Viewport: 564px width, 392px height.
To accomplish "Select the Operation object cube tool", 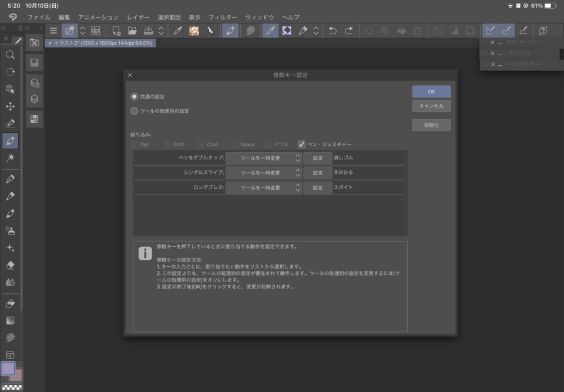I will pyautogui.click(x=10, y=89).
